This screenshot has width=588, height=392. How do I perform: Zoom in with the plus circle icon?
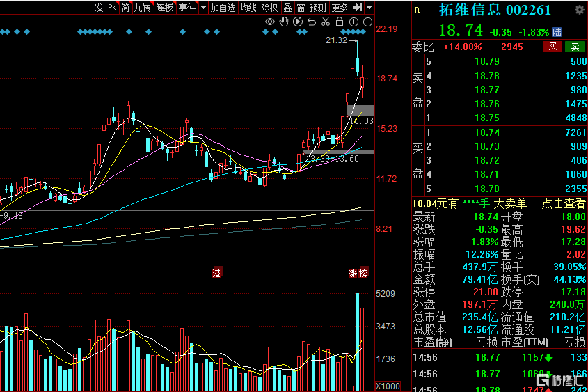pos(353,22)
